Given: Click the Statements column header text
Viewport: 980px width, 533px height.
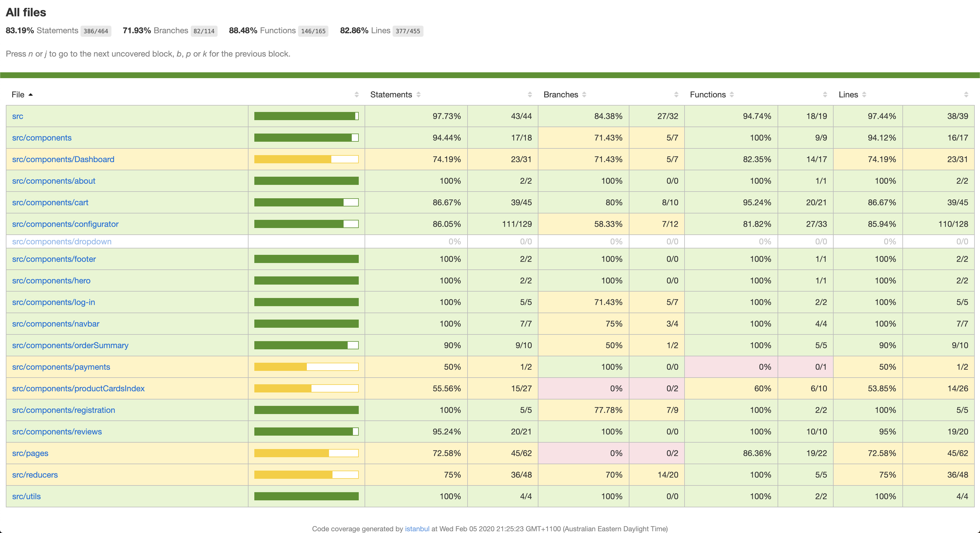Looking at the screenshot, I should click(391, 95).
